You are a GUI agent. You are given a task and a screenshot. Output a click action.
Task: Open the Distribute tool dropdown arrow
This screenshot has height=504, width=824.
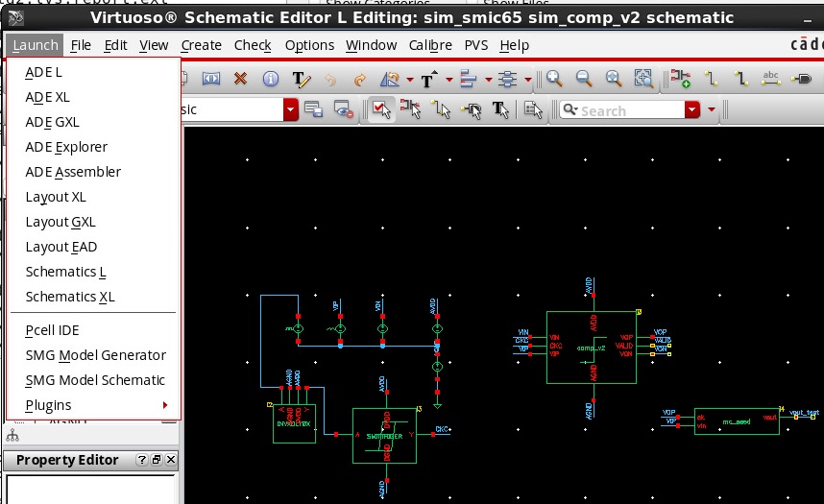528,80
